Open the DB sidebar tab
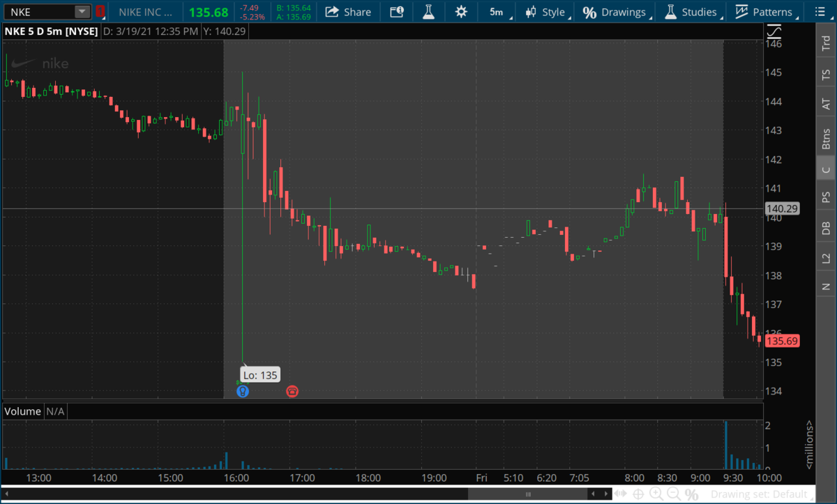This screenshot has height=504, width=837. tap(826, 227)
